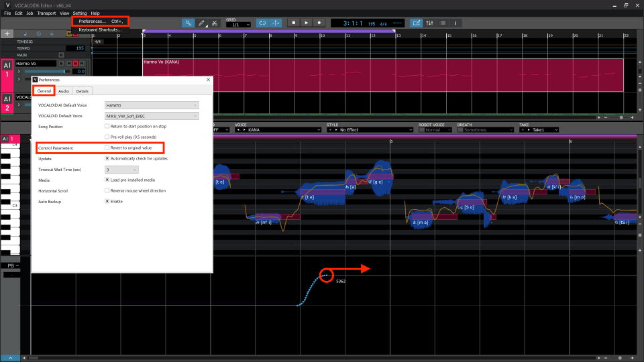
Task: Select the scissors cut tool
Action: tap(215, 23)
